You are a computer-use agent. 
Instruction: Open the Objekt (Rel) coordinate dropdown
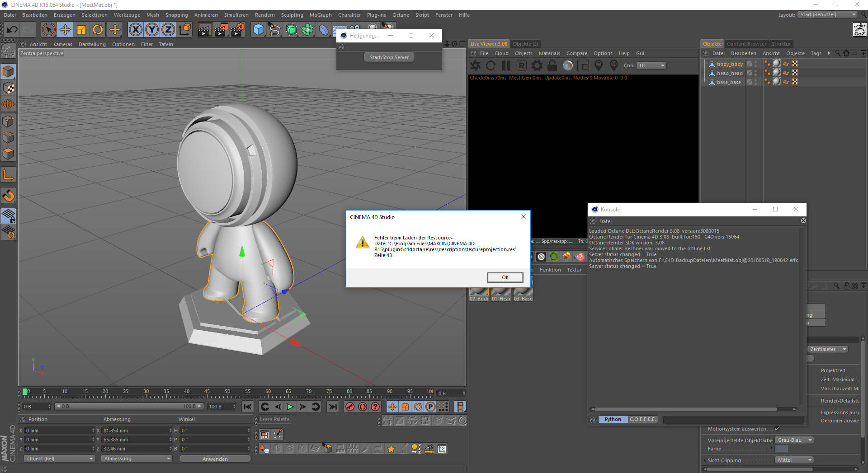[x=59, y=459]
